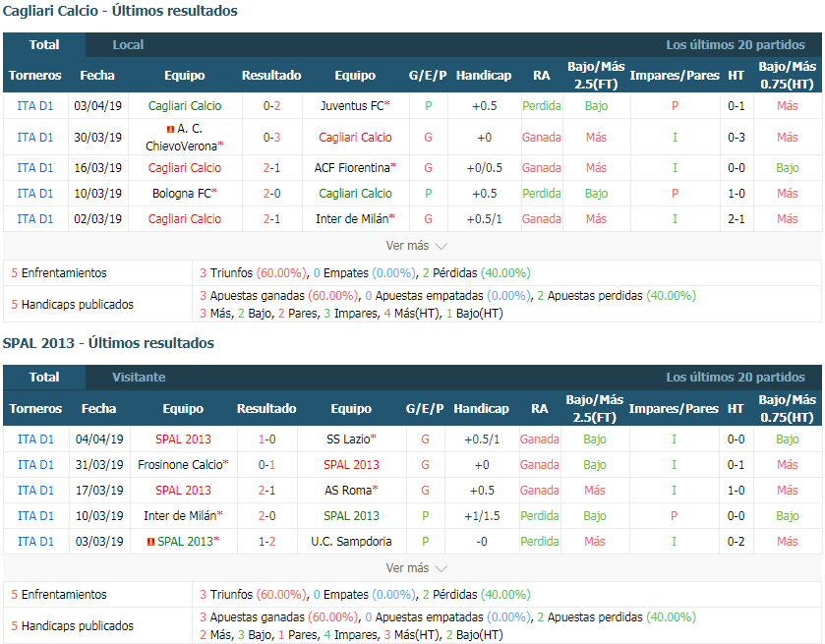Click Inter de Milán in the SPAL 10/03/19 row
Viewport: 825px width, 644px height.
click(180, 515)
